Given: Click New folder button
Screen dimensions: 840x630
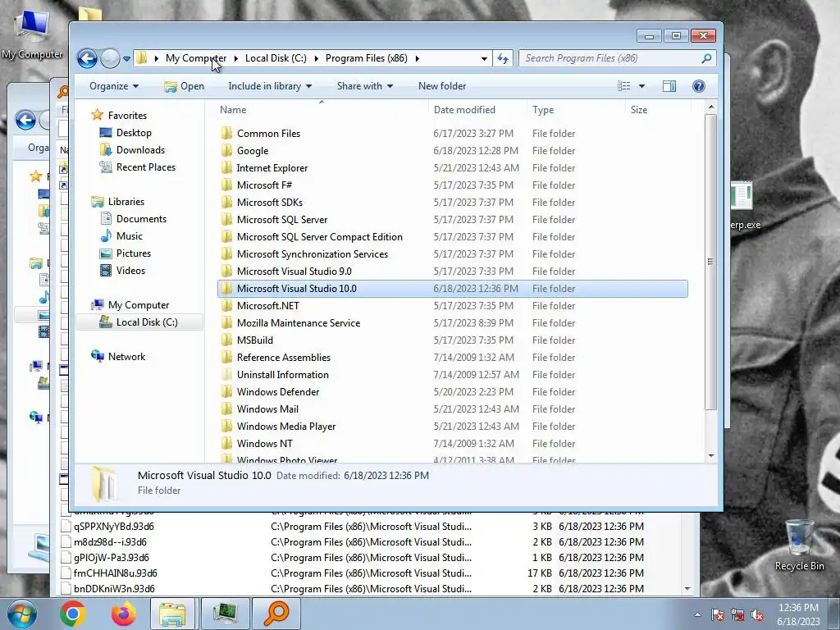Looking at the screenshot, I should 442,86.
